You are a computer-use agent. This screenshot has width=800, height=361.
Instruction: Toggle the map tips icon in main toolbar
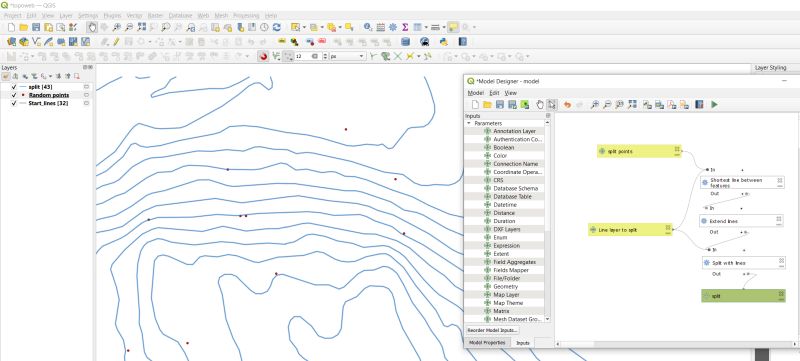(x=453, y=28)
